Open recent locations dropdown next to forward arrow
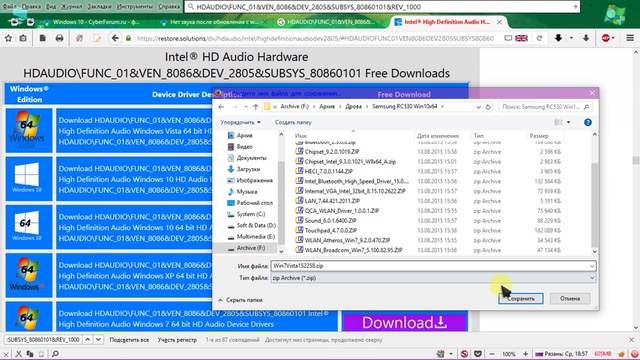 246,107
